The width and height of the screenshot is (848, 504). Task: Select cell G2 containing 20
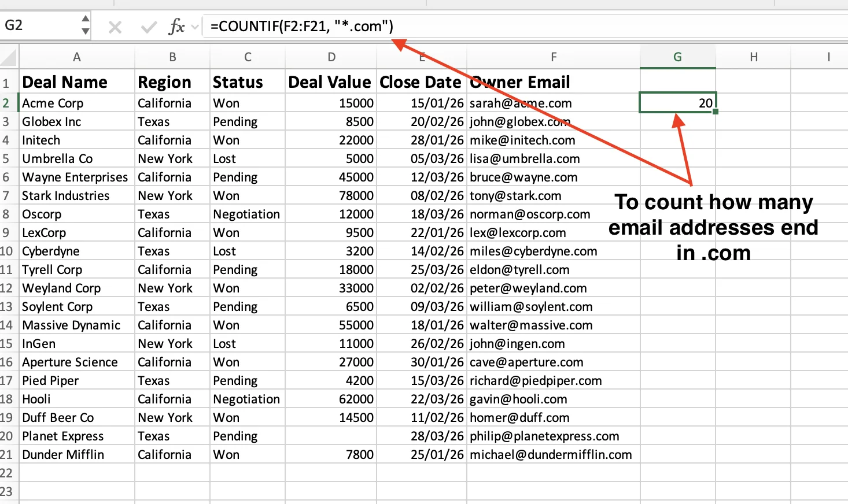coord(678,103)
